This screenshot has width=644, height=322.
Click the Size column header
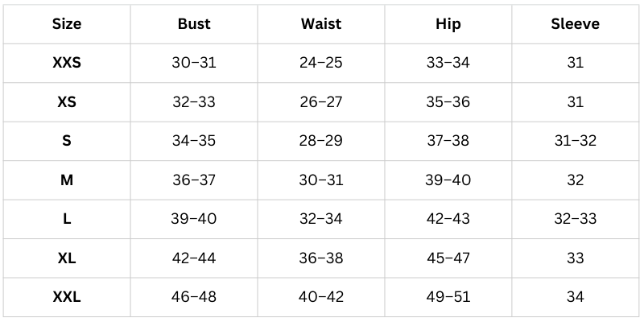(x=67, y=24)
